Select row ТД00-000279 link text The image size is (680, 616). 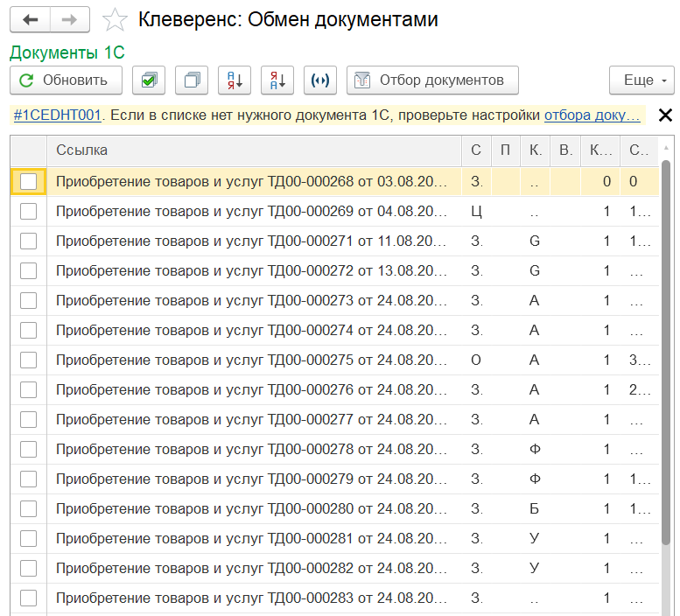[x=251, y=479]
